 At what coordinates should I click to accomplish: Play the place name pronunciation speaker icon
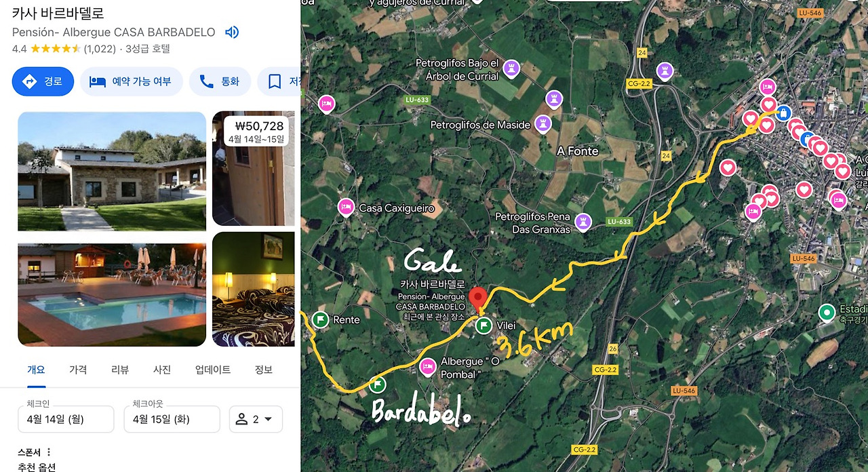point(232,32)
